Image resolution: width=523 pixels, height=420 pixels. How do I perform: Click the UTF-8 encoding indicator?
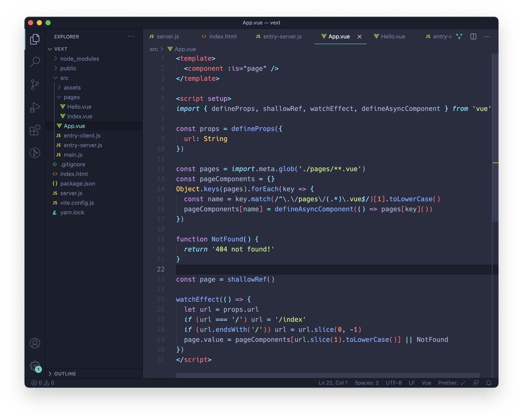click(393, 383)
